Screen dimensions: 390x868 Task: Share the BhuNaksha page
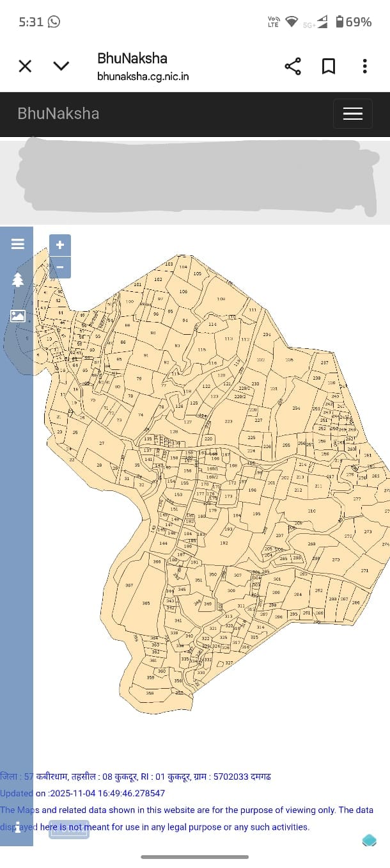click(292, 66)
